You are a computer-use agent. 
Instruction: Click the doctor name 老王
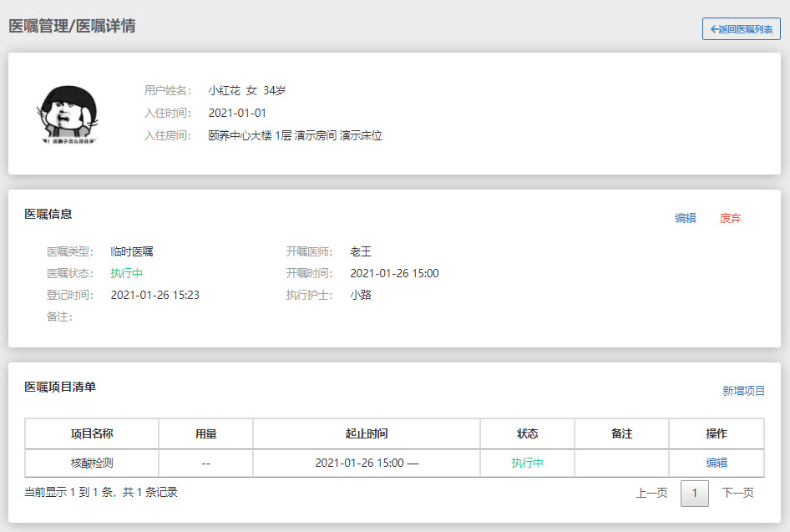pos(361,251)
